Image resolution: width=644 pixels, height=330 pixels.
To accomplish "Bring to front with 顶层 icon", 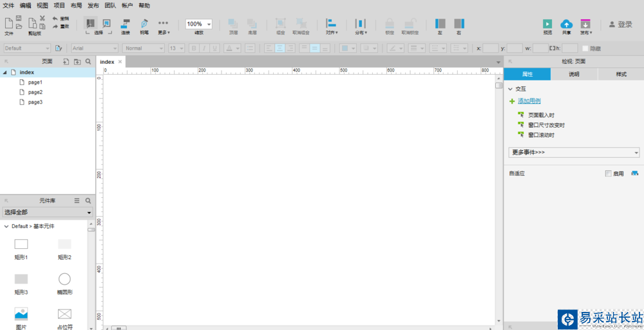I will click(x=233, y=23).
